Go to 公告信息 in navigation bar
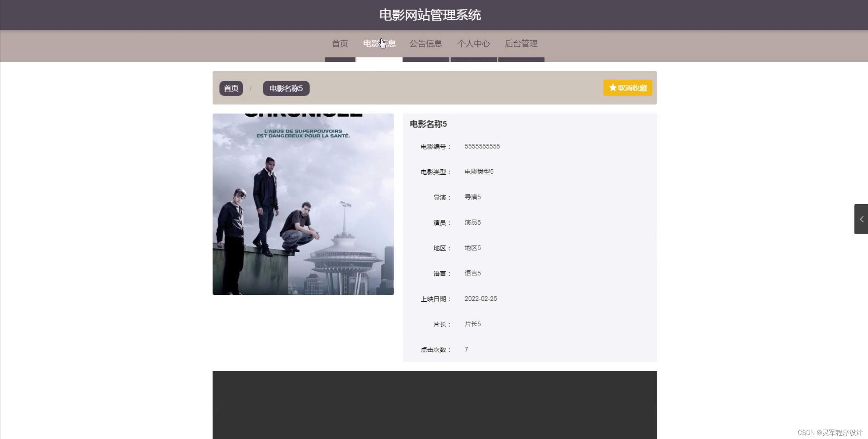Image resolution: width=868 pixels, height=439 pixels. coord(426,44)
